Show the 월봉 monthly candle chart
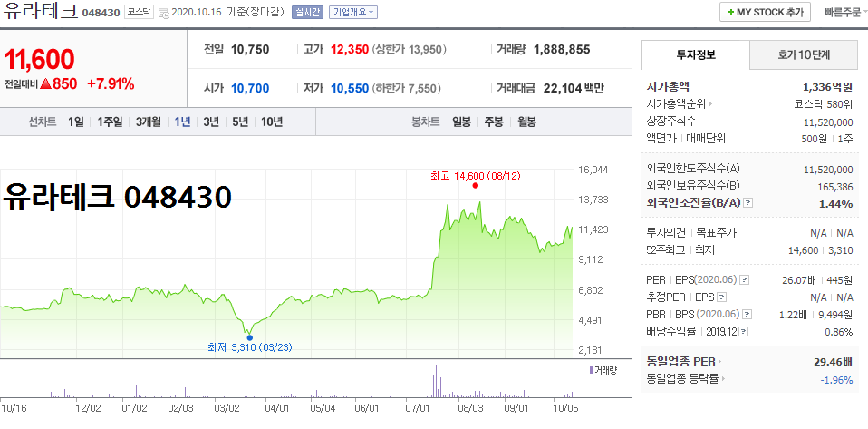The height and width of the screenshot is (429, 868). click(526, 122)
